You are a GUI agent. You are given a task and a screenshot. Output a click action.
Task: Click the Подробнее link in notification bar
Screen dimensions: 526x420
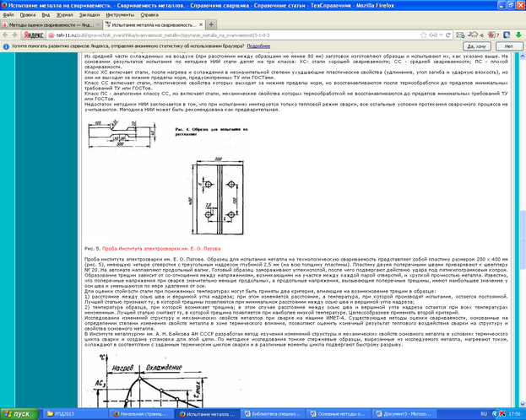tap(258, 46)
